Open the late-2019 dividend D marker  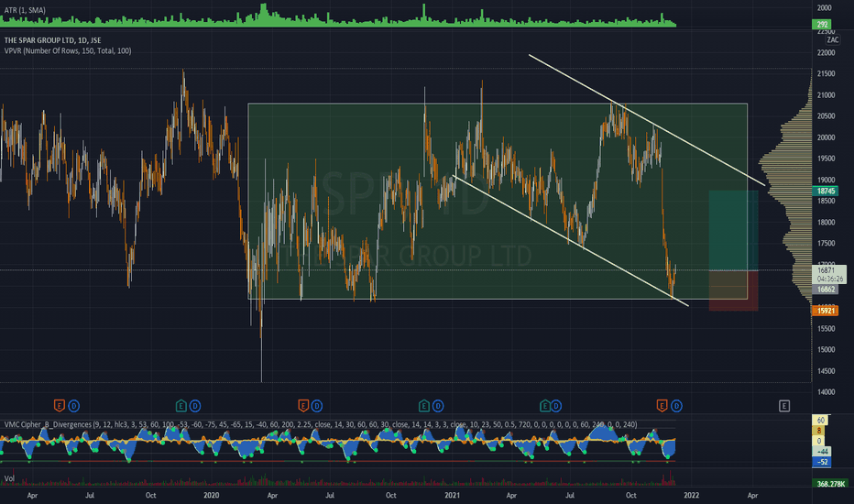click(x=195, y=405)
